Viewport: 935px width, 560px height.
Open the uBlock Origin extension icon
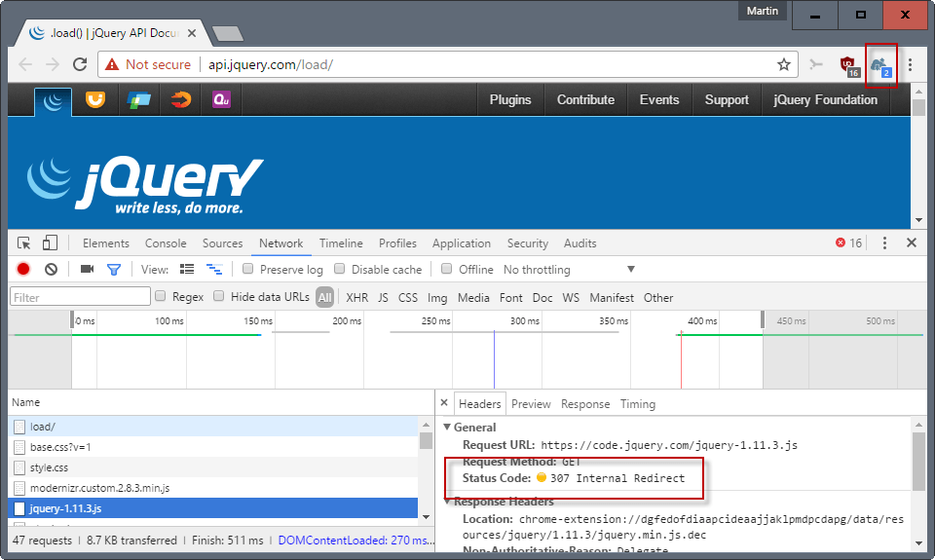pyautogui.click(x=848, y=65)
